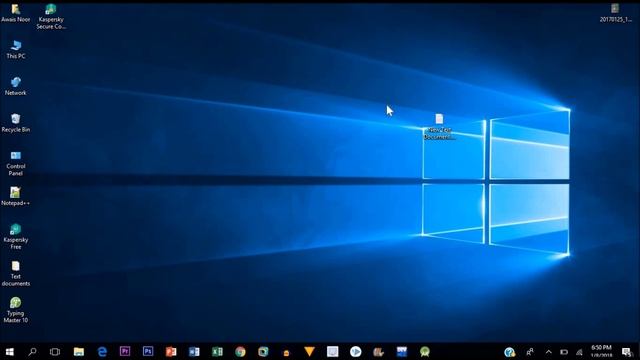Check the battery status tray icon

564,352
